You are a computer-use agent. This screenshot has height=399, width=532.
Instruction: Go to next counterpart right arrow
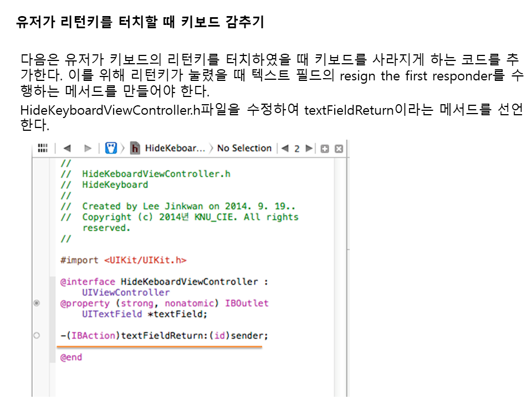[309, 149]
